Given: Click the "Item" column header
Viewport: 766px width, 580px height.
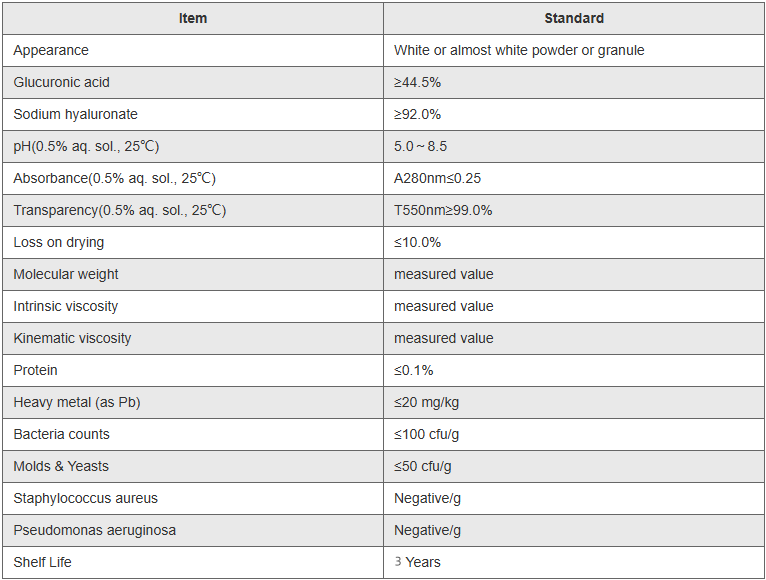Looking at the screenshot, I should point(193,18).
